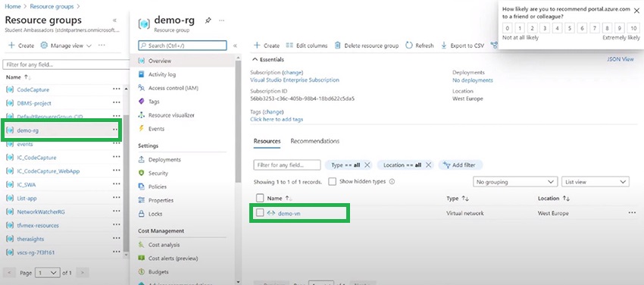Screen dimensions: 644x285
Task: Check the demo-vn row checkbox
Action: (260, 213)
